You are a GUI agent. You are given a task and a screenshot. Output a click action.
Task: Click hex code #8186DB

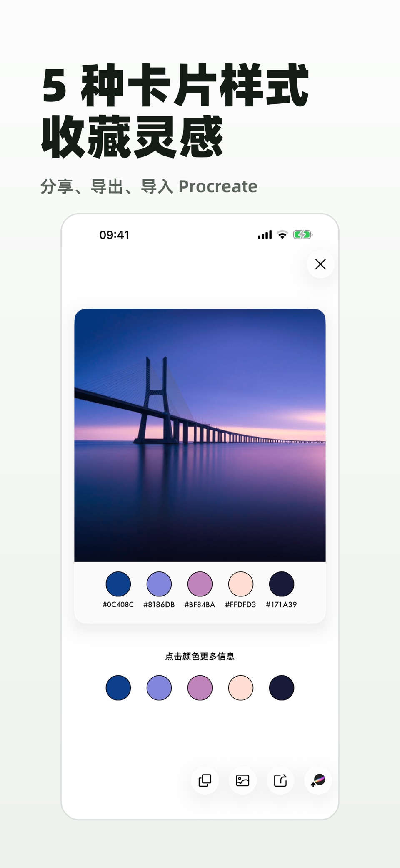point(159,604)
